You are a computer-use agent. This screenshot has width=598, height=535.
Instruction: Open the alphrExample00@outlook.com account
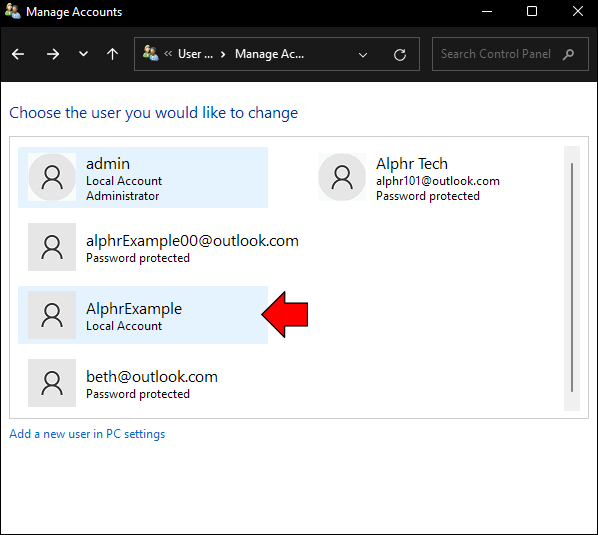point(164,247)
